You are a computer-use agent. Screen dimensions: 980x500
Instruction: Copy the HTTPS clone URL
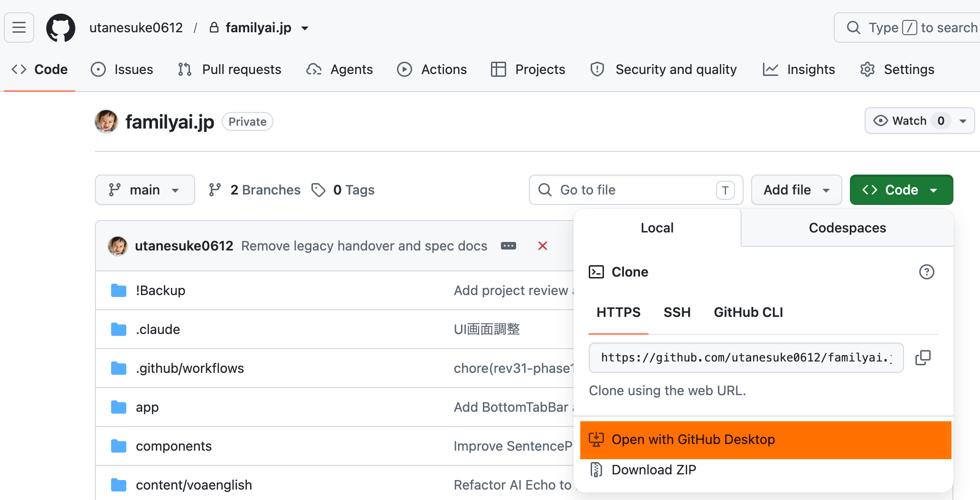click(x=923, y=358)
